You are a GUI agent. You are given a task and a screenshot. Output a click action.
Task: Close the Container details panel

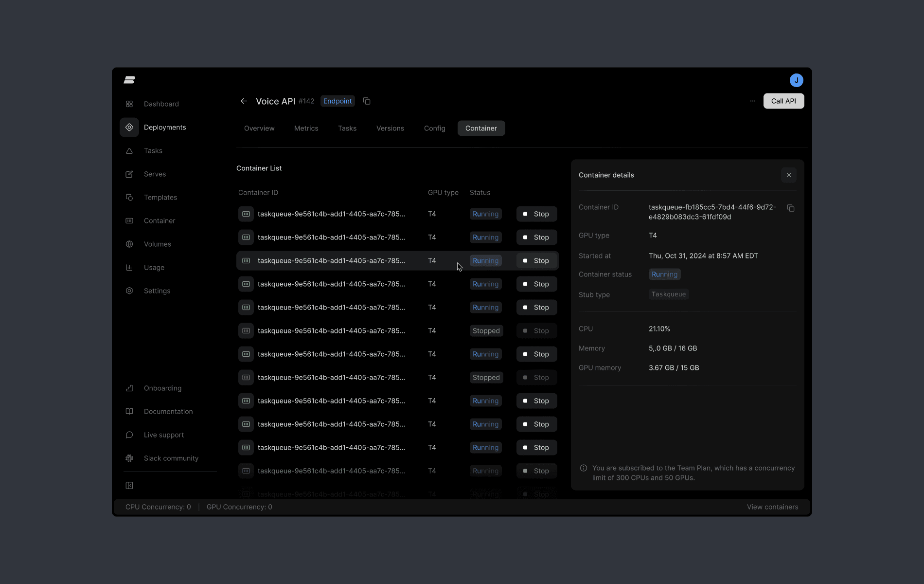tap(789, 175)
